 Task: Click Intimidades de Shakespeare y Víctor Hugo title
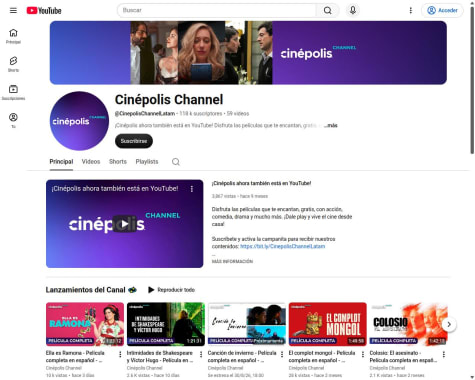pos(160,356)
